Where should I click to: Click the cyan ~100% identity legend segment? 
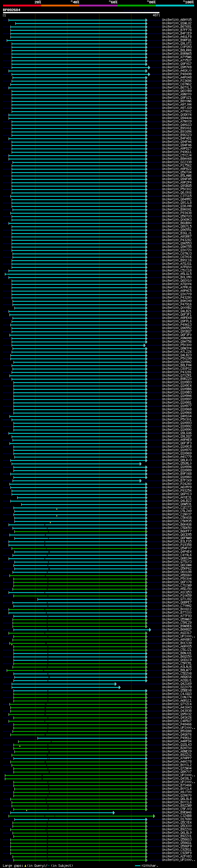[175, 6]
